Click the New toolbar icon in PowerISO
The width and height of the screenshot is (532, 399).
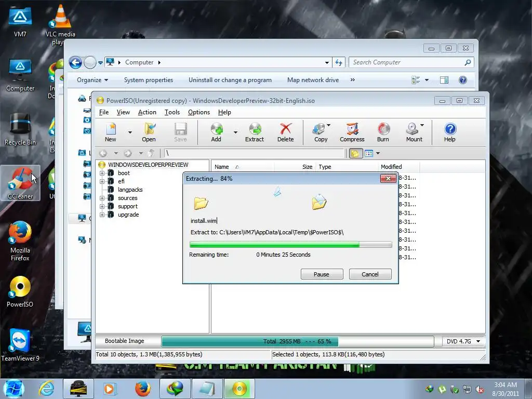(111, 132)
